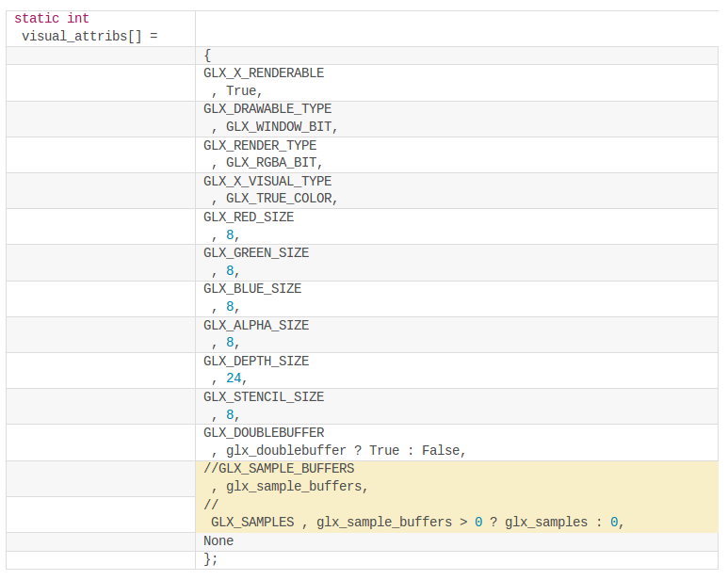Click the ', glx_sample_buffers,' highlighted line

289,486
